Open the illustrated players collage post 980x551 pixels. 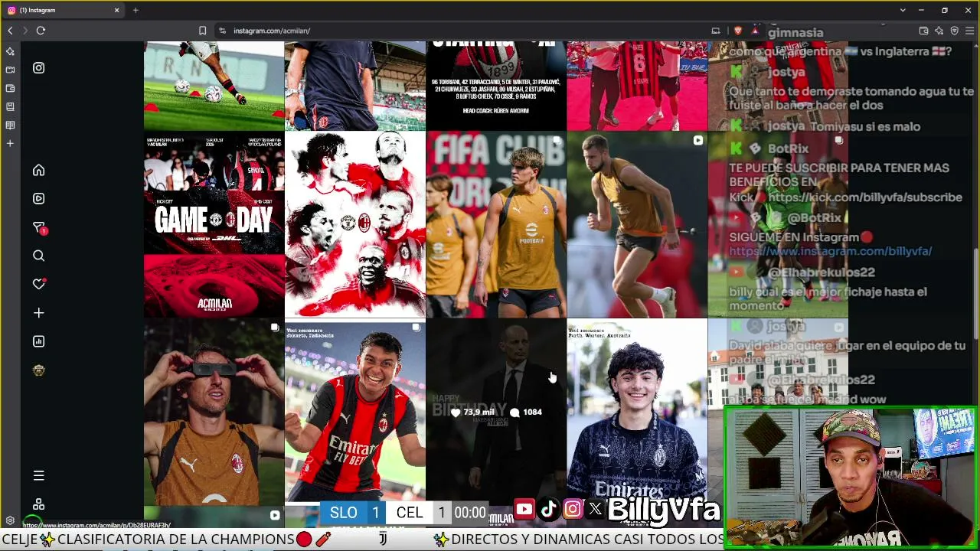pyautogui.click(x=354, y=224)
